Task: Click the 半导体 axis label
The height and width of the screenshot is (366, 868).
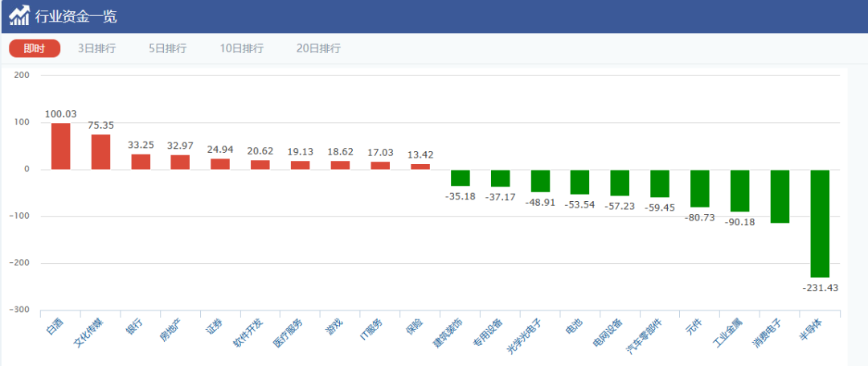Action: click(811, 330)
